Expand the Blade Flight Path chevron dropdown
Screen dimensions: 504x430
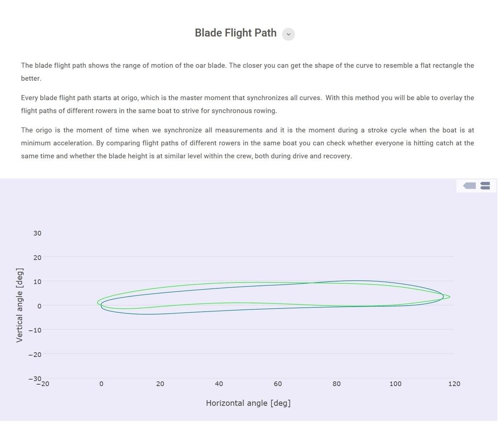[289, 34]
